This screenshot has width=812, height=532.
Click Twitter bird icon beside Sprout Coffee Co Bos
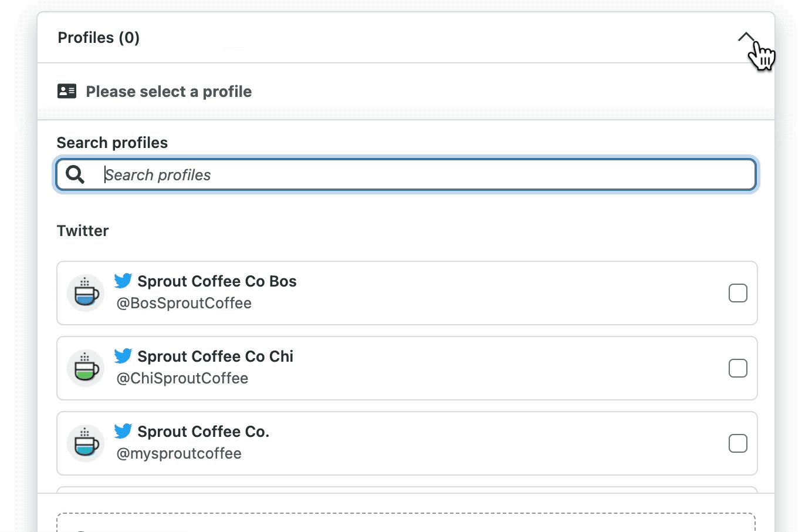(x=123, y=281)
